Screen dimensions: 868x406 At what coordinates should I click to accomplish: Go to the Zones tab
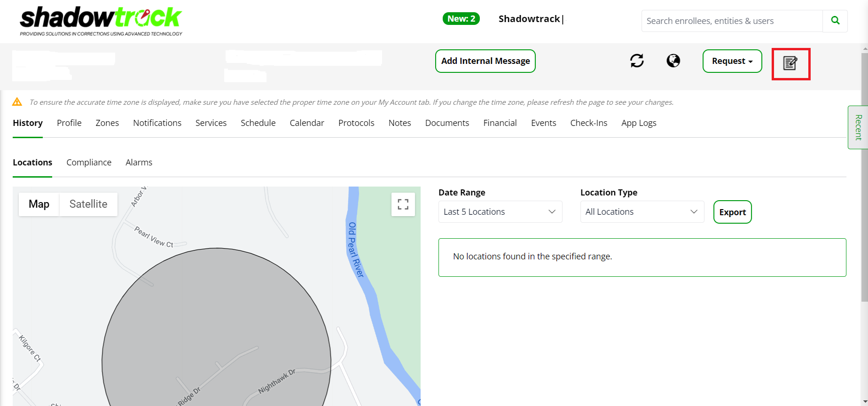click(x=107, y=123)
